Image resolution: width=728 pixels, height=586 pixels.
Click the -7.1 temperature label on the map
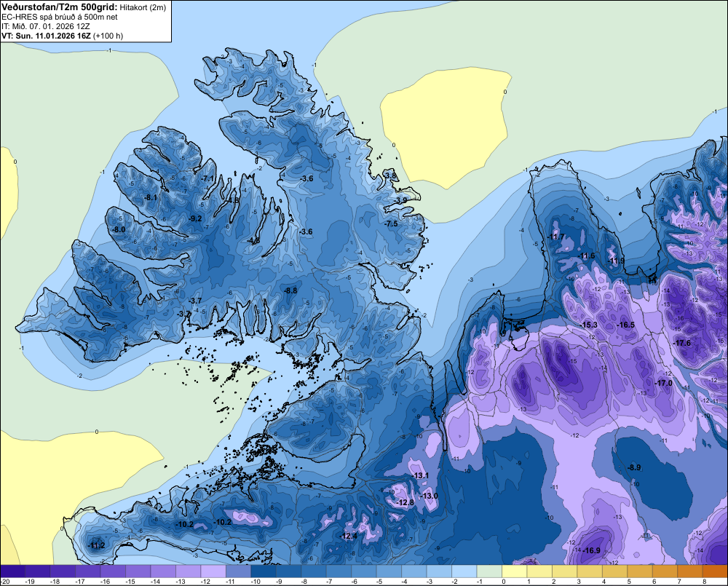pyautogui.click(x=208, y=178)
